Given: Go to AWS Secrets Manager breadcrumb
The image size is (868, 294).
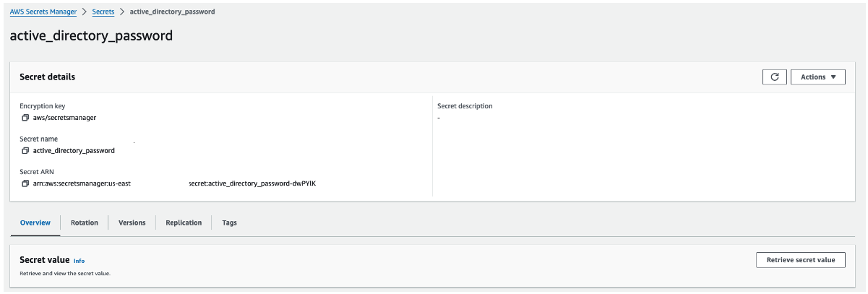Looking at the screenshot, I should click(x=43, y=12).
